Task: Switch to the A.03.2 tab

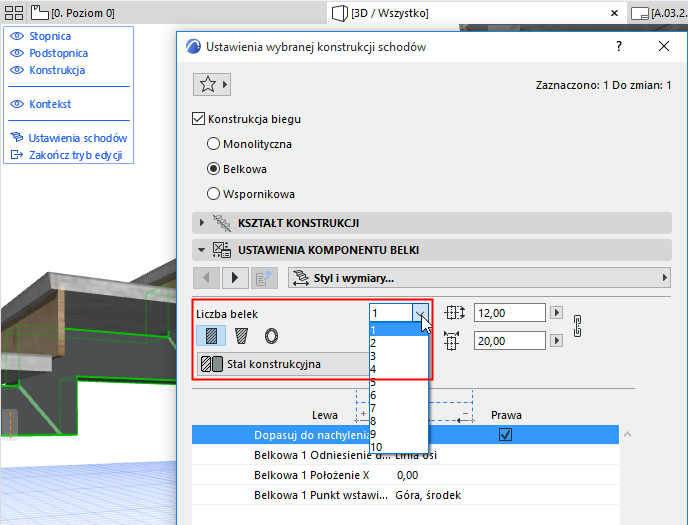Action: [x=659, y=13]
